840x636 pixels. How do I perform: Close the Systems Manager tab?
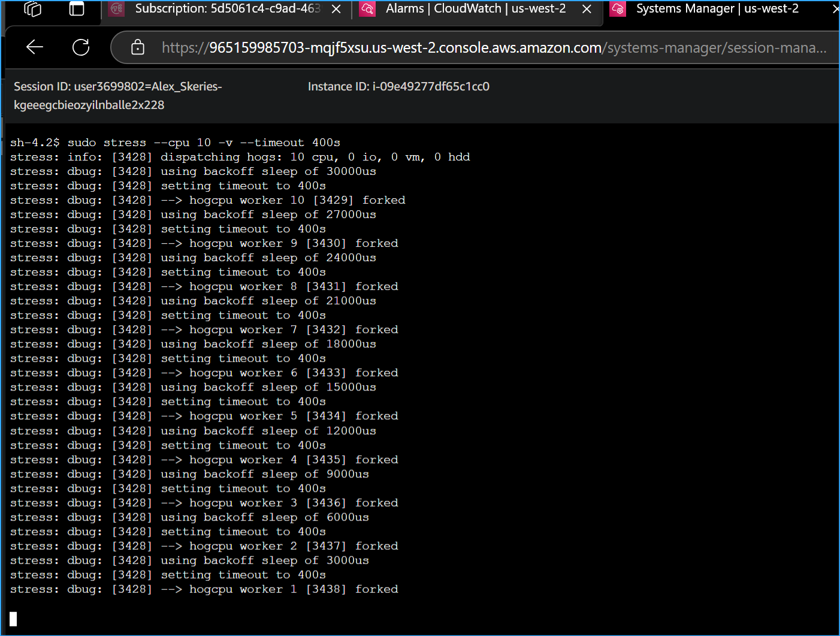(x=836, y=9)
